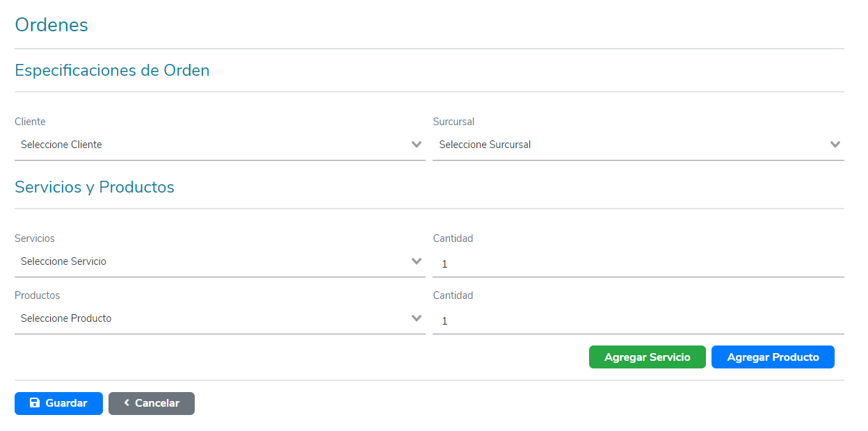Save the order with the Guardar button

tap(58, 403)
